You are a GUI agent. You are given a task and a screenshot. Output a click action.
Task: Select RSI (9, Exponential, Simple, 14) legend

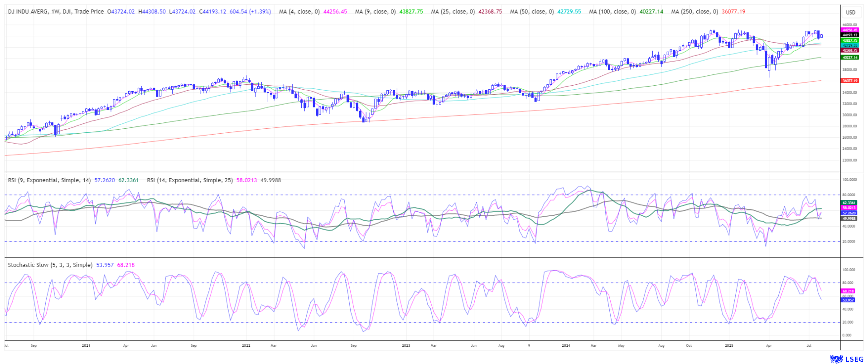point(49,180)
